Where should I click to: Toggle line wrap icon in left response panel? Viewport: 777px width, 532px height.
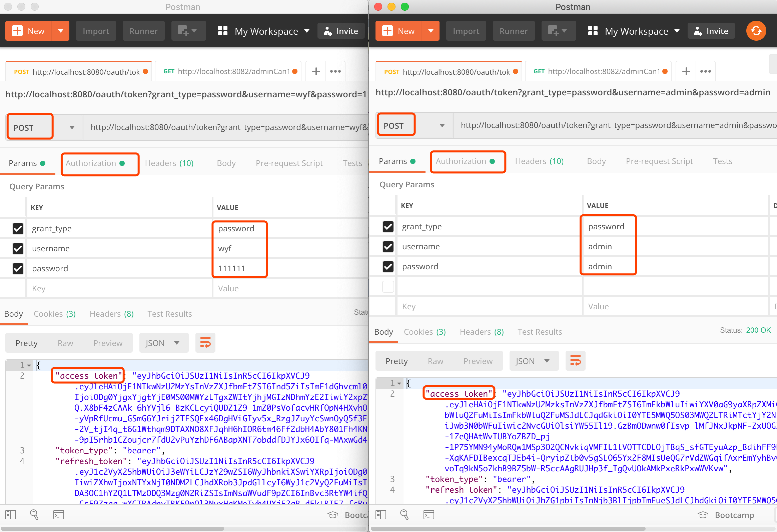click(x=205, y=343)
